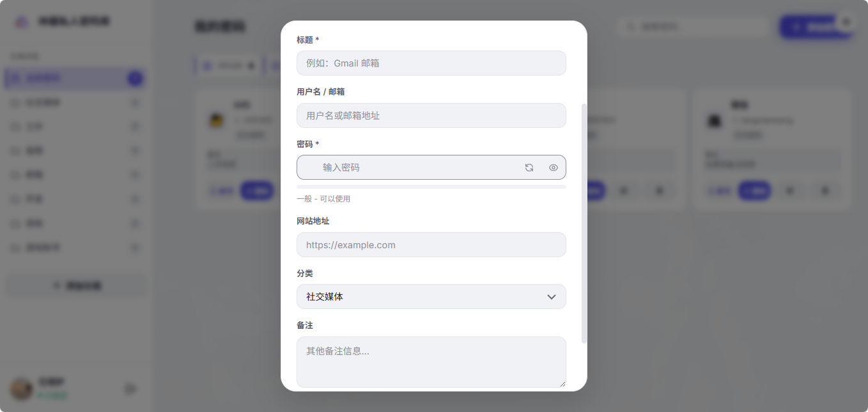
Task: Click the dialog's vertical scrollbar
Action: [584, 224]
